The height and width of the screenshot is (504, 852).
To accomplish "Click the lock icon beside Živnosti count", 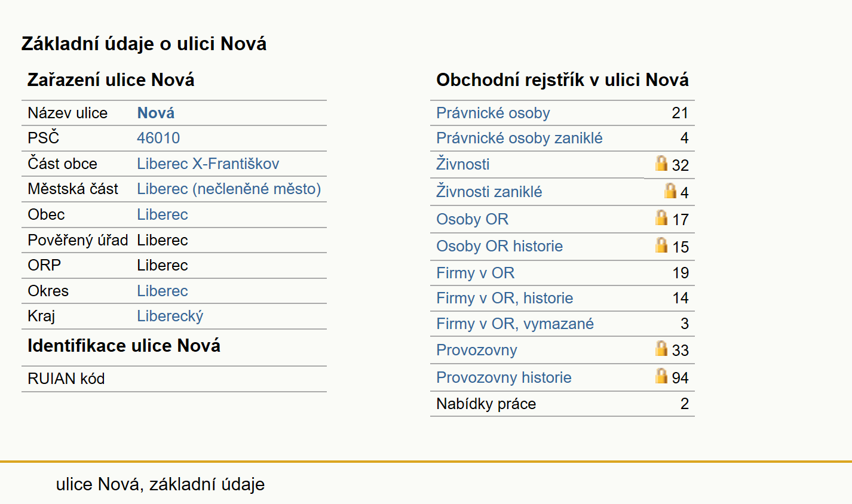I will pos(661,163).
